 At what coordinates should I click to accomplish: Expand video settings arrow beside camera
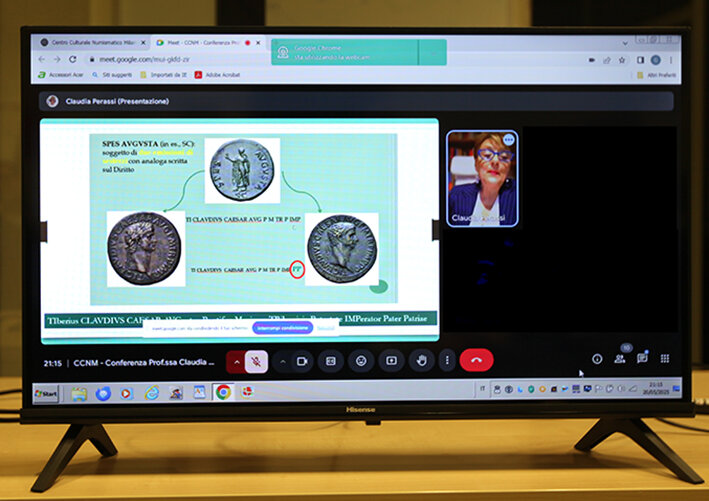pos(281,361)
